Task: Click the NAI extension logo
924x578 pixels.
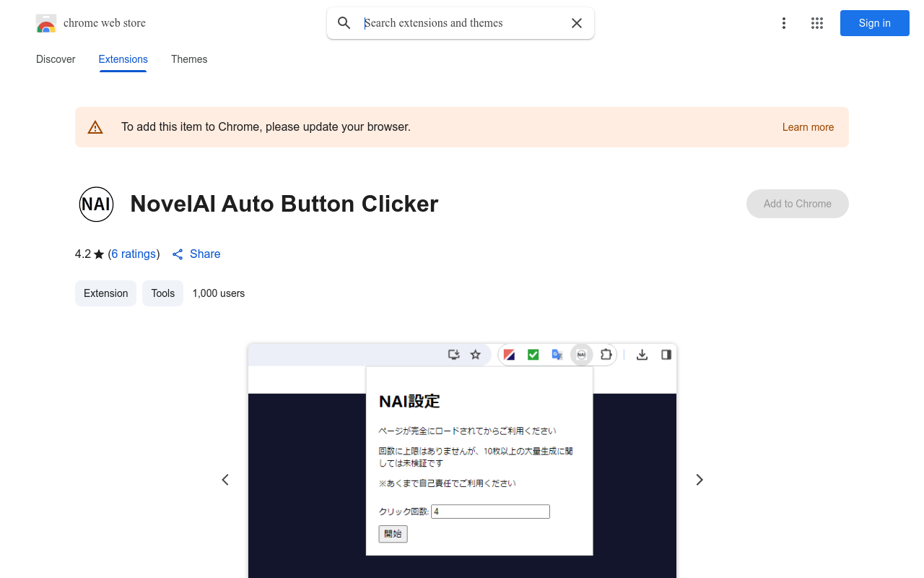Action: tap(96, 204)
